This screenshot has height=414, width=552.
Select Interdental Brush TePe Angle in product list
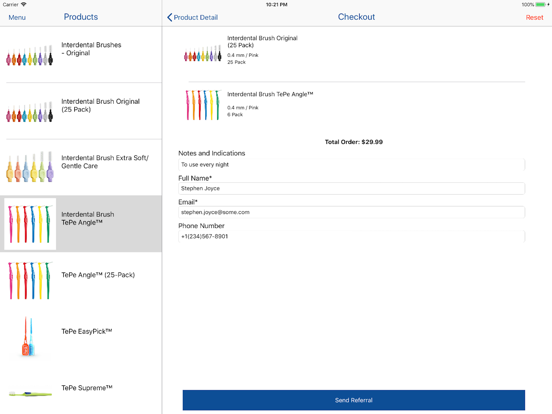[x=81, y=224]
